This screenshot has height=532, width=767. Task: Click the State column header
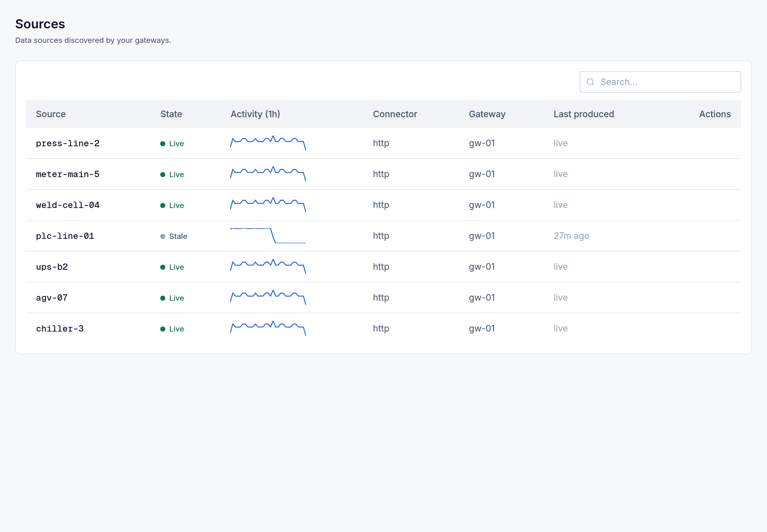click(x=171, y=114)
